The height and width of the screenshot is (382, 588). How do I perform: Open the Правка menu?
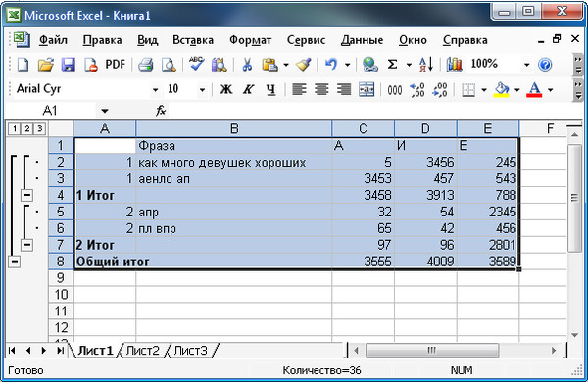102,40
